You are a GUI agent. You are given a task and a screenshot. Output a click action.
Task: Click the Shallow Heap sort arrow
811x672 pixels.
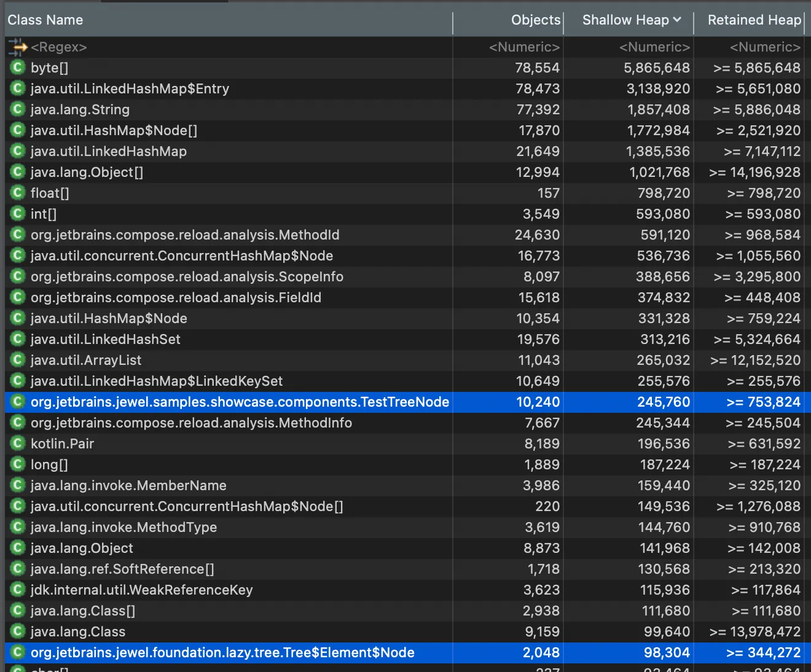coord(677,20)
